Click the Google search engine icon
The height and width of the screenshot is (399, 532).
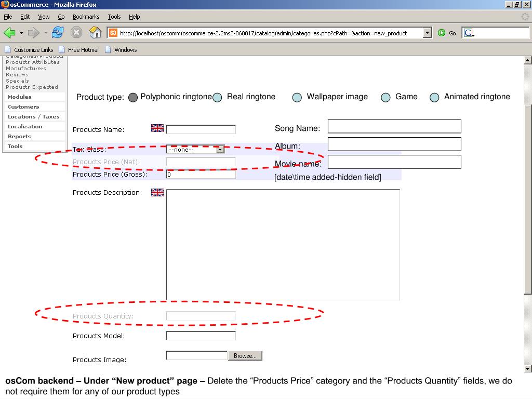(x=469, y=33)
